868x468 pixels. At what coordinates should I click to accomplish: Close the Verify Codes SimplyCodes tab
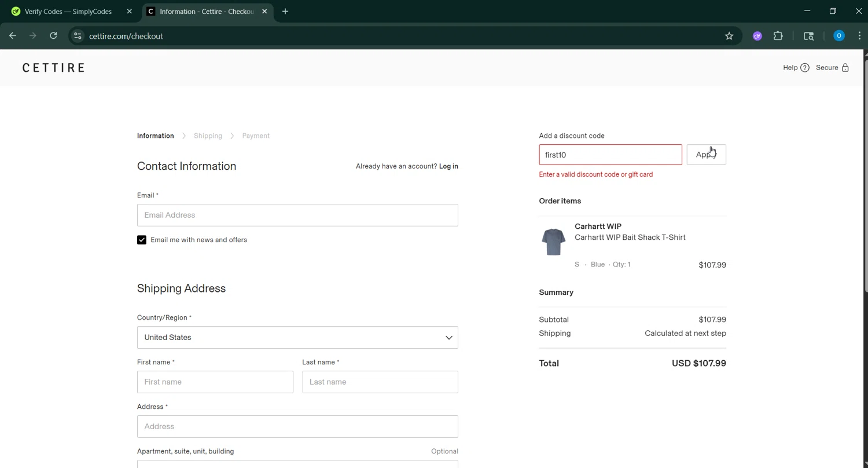(129, 11)
